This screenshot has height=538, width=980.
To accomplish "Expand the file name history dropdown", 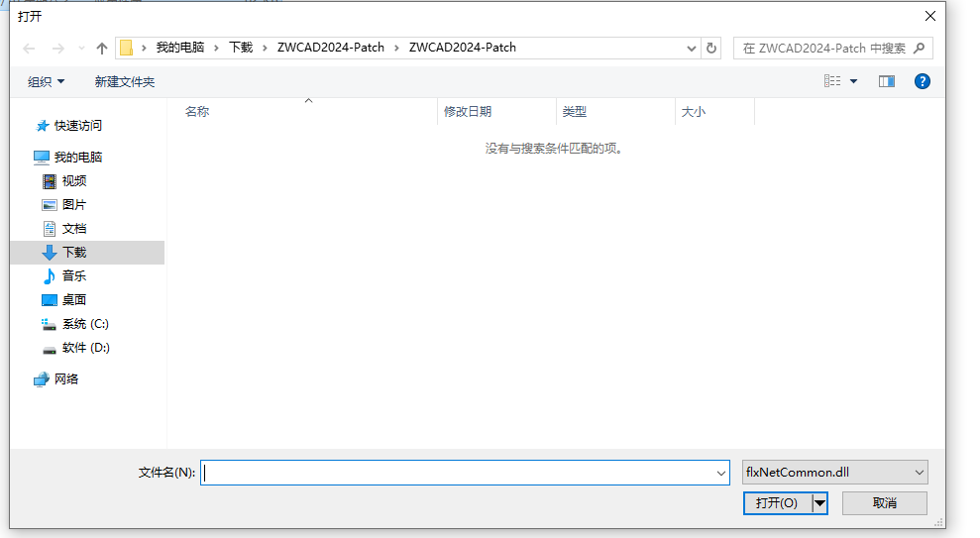I will tap(720, 474).
